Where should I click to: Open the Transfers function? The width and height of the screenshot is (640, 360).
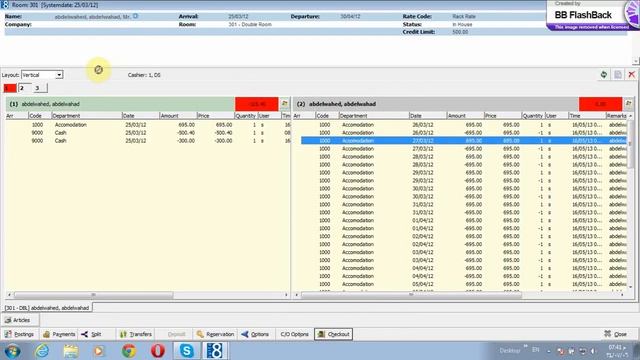tap(135, 334)
